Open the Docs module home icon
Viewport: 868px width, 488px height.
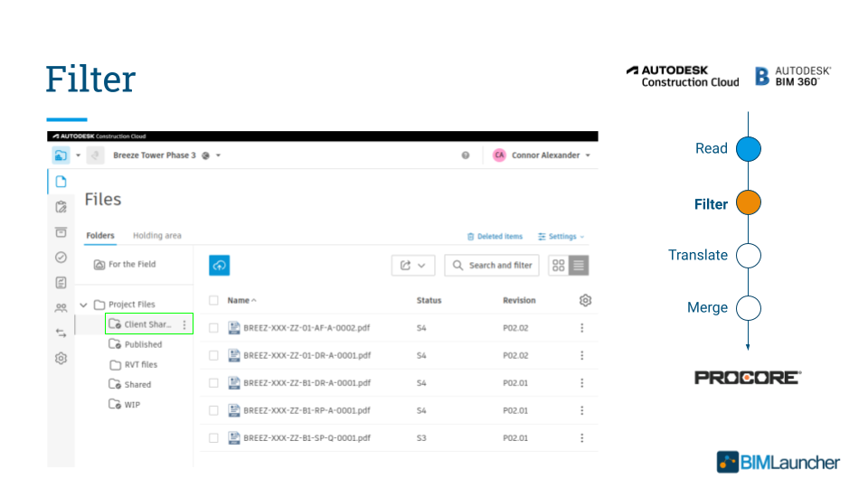click(61, 155)
